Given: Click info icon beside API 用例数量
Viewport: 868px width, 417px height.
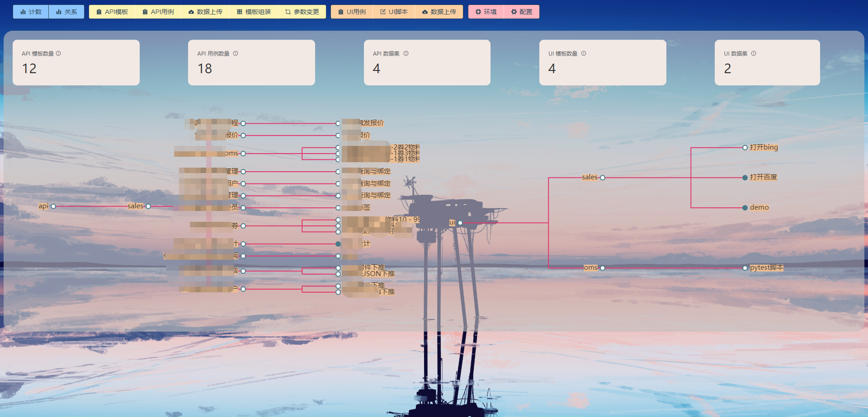Looking at the screenshot, I should coord(236,53).
